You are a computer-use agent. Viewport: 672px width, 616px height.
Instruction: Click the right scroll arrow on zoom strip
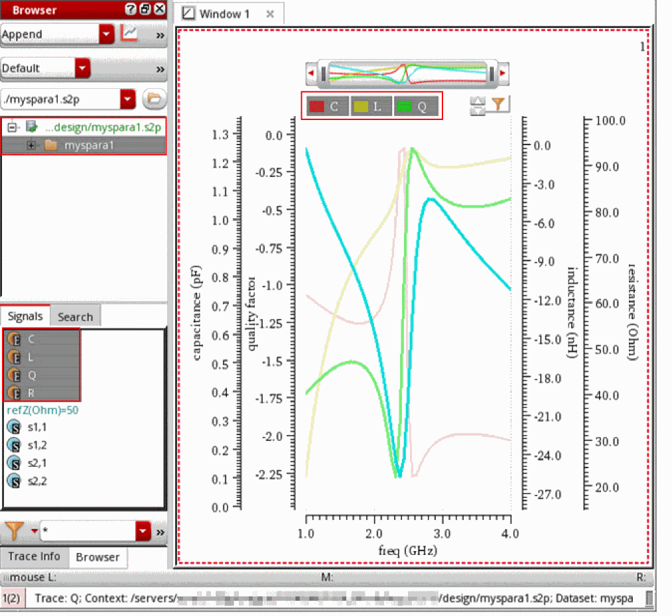(503, 72)
